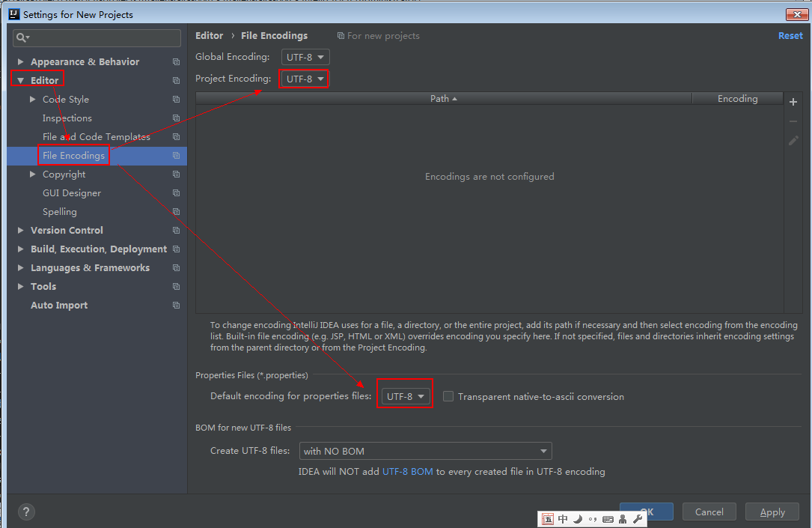Select Auto Import settings item

(x=59, y=306)
